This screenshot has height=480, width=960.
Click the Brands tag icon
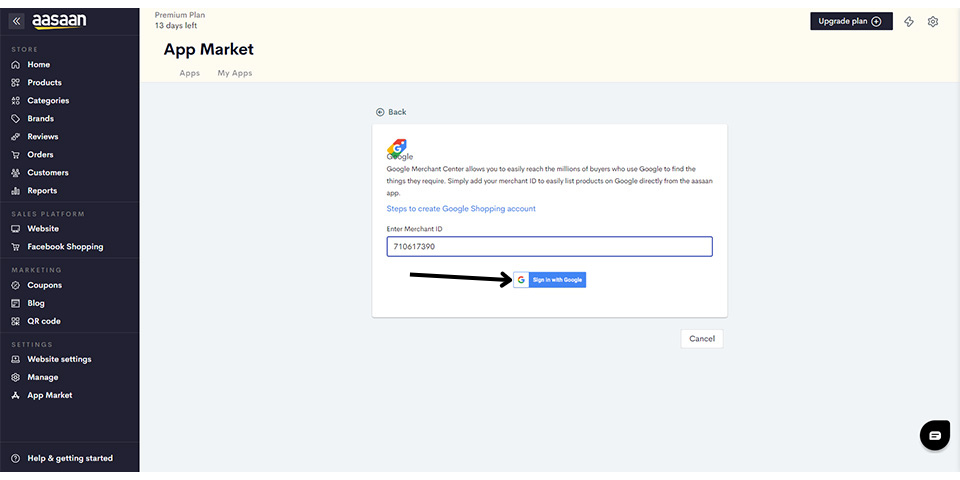[16, 119]
